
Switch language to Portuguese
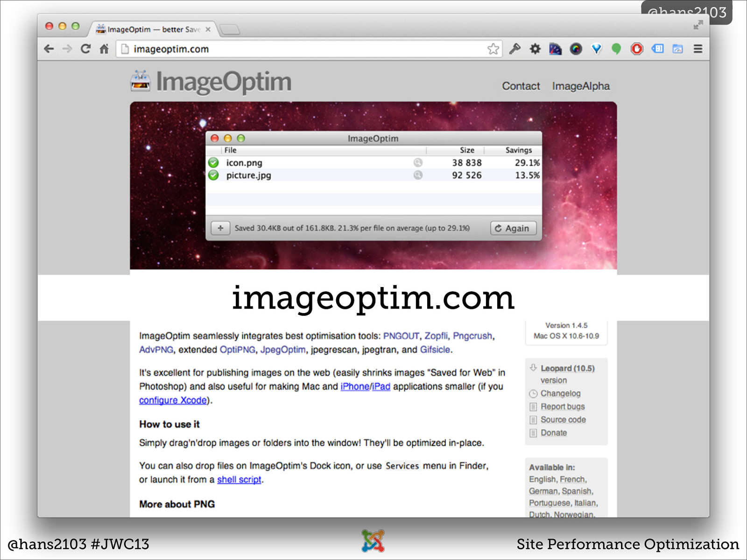point(550,503)
